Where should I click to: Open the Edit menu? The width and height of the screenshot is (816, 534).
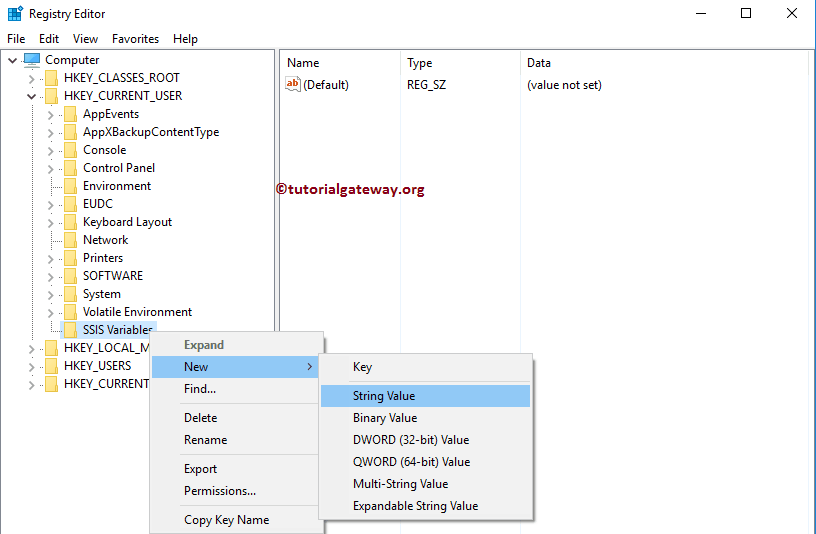(49, 39)
